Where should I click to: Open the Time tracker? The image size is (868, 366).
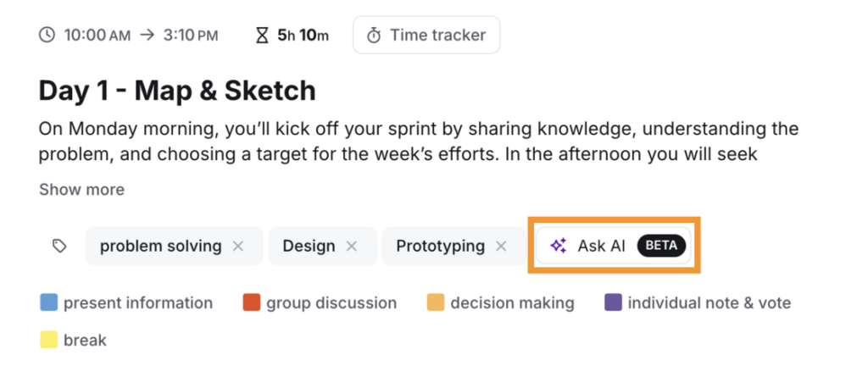[x=426, y=36]
